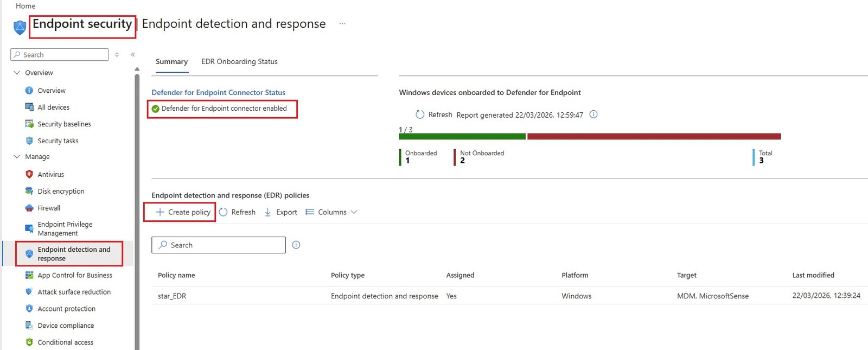Click the expand/collapse arrows next to sidebar search
This screenshot has height=350, width=868.
(117, 55)
